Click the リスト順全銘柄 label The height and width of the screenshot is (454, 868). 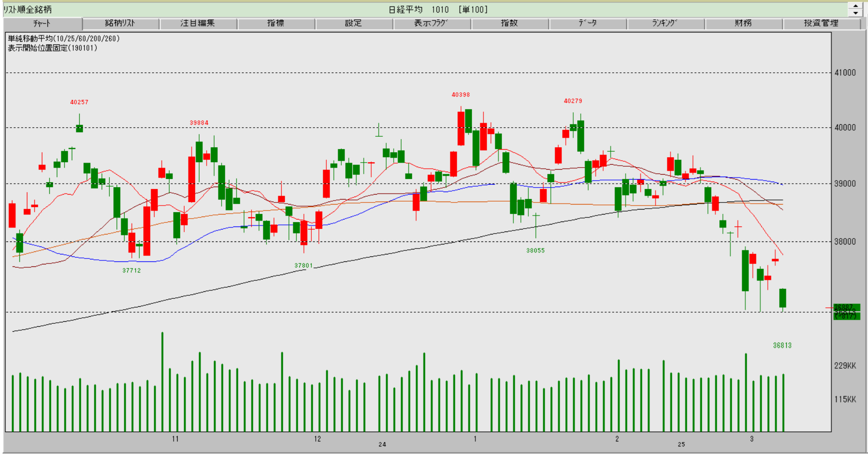coord(27,9)
